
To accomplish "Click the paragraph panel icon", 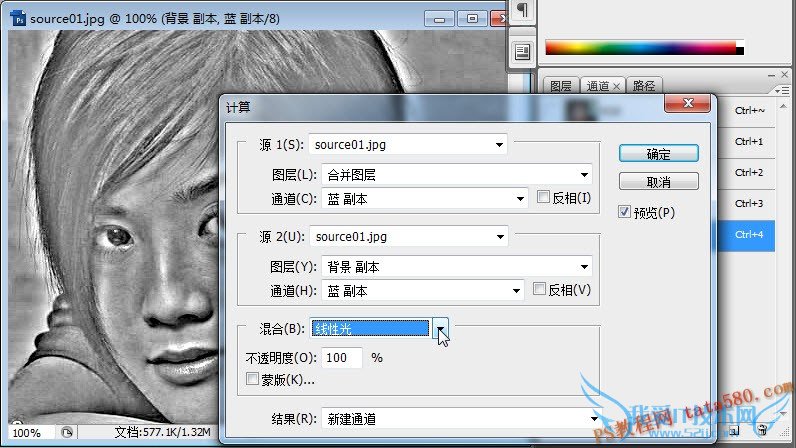I will point(522,10).
